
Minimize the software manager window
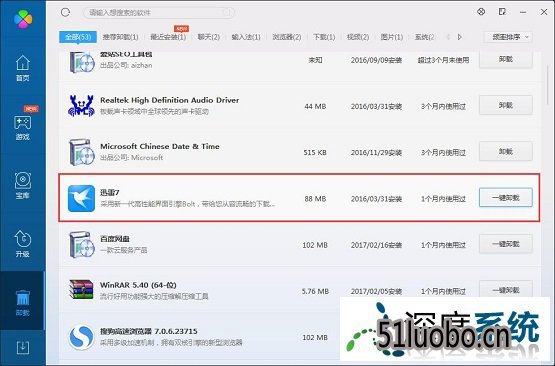pyautogui.click(x=523, y=12)
